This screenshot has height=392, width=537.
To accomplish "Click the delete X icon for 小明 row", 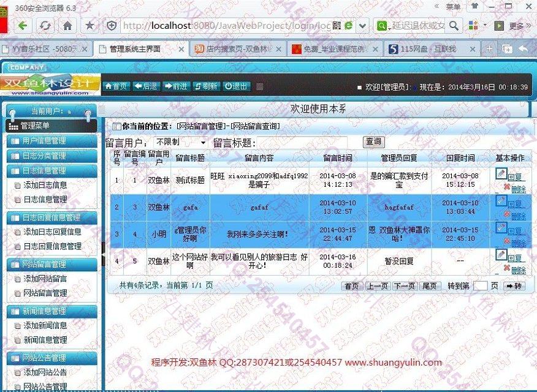I will pyautogui.click(x=507, y=241).
